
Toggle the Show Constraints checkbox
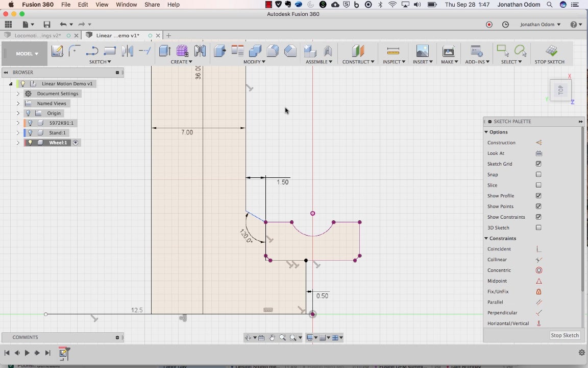click(538, 217)
